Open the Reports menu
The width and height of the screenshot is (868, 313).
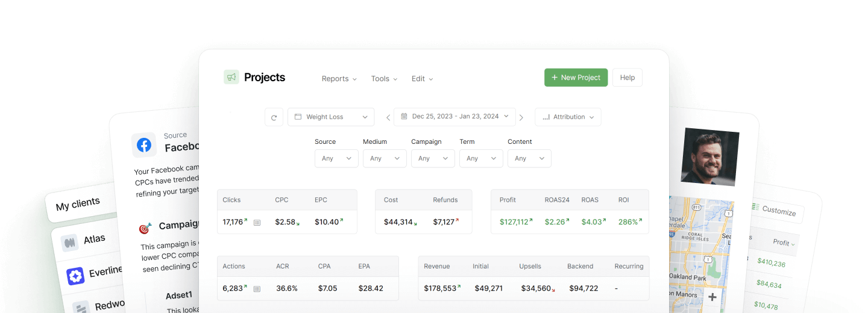[339, 79]
